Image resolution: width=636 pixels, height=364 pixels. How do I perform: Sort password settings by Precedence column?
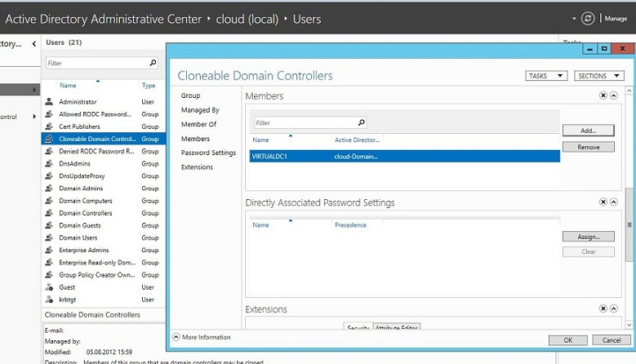(350, 224)
